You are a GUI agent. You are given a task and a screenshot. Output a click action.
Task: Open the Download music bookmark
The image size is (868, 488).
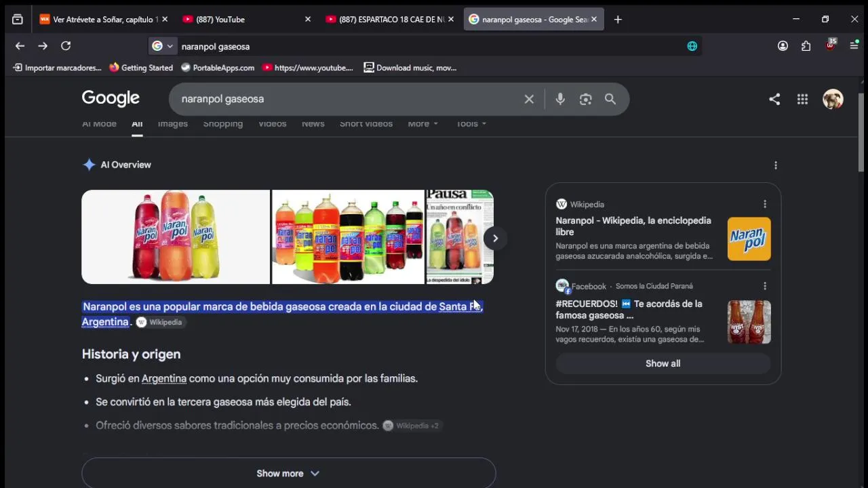pos(410,68)
